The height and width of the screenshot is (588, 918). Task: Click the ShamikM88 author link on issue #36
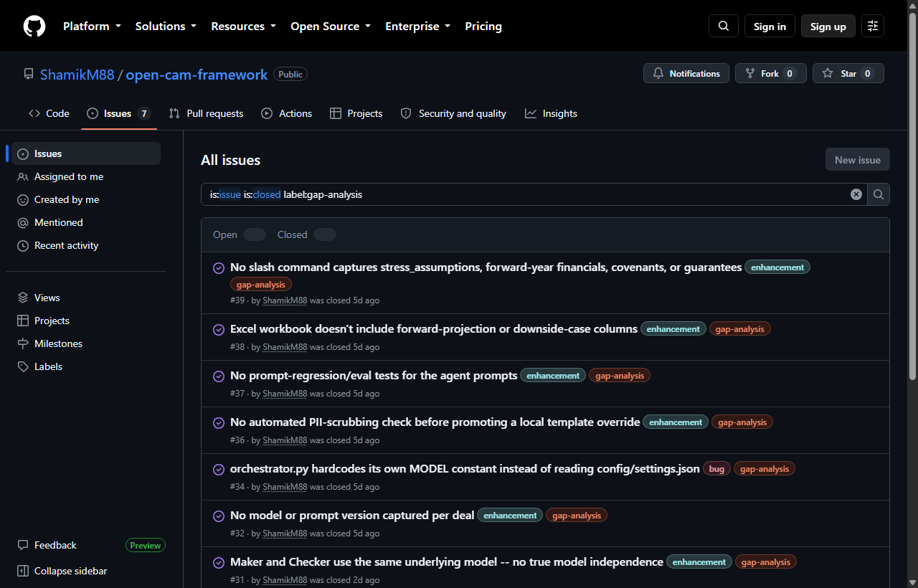click(285, 440)
